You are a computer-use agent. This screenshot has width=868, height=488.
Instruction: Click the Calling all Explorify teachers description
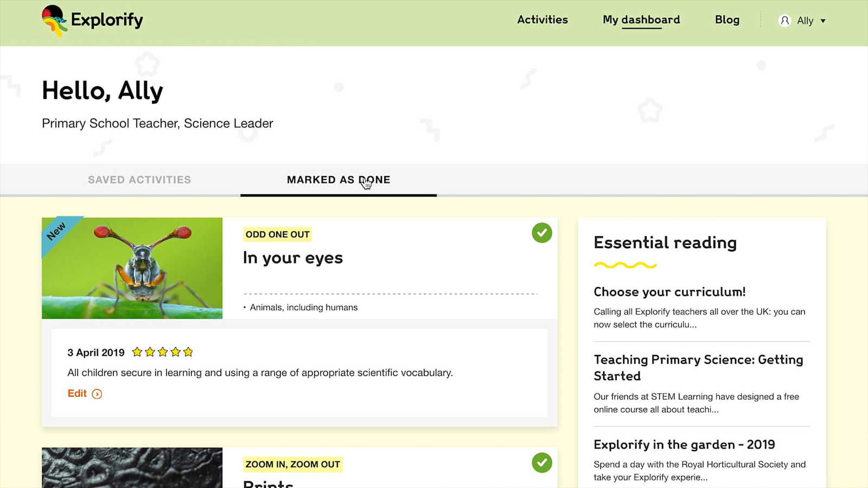(x=699, y=318)
